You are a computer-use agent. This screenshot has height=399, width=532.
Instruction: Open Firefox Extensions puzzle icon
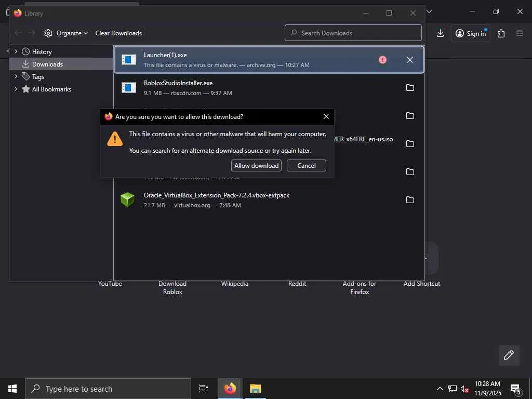tap(501, 33)
